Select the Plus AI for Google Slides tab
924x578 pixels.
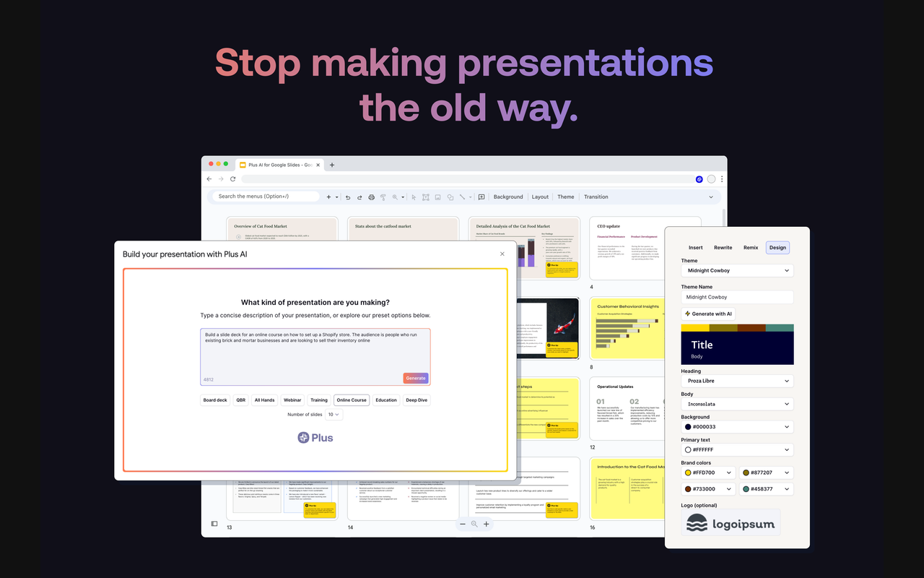pyautogui.click(x=278, y=165)
